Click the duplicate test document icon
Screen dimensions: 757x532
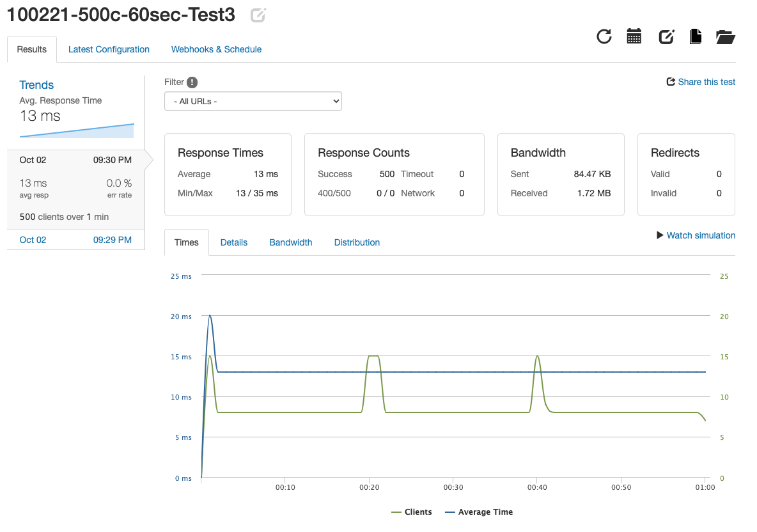tap(696, 36)
